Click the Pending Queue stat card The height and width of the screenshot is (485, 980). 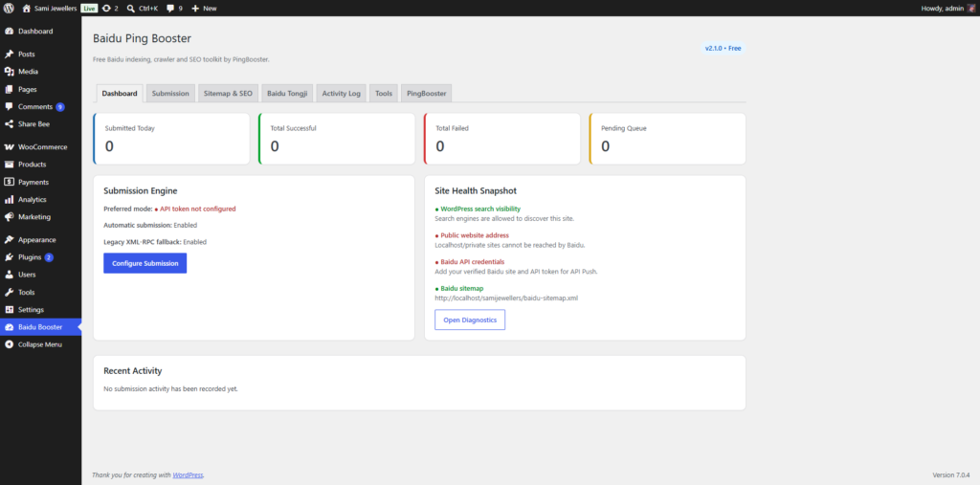667,139
